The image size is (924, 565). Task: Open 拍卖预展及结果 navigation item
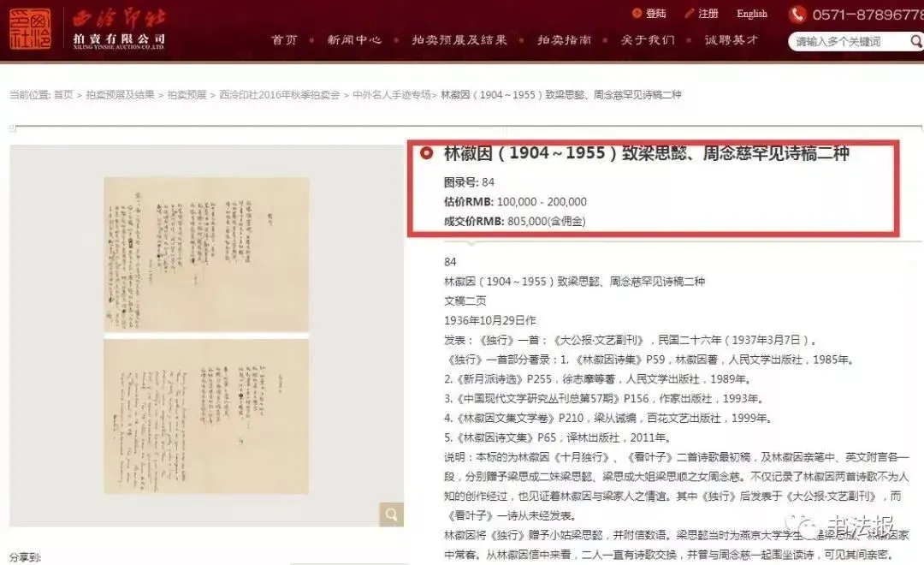[459, 40]
